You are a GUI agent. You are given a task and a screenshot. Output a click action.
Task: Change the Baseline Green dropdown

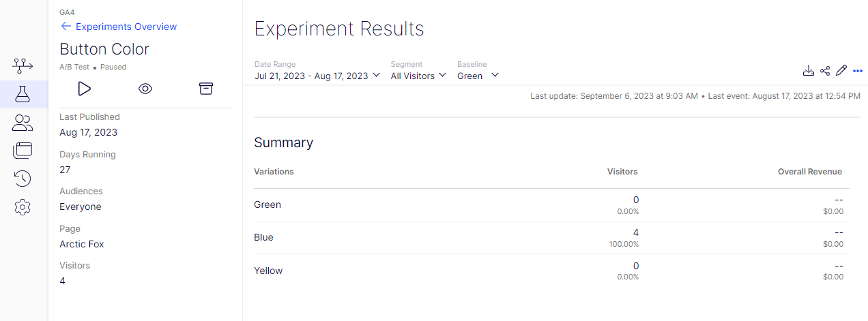click(x=478, y=76)
